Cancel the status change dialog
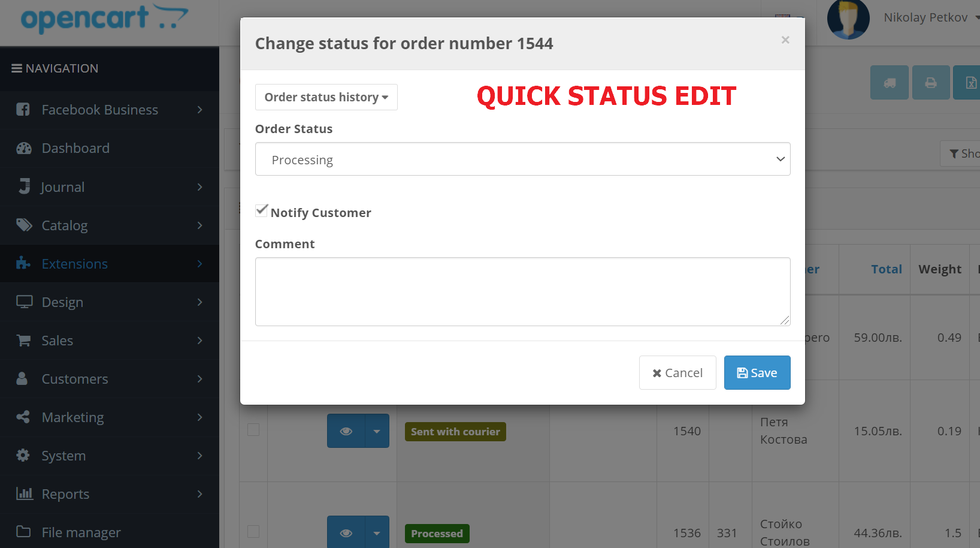The width and height of the screenshot is (980, 548). pos(677,373)
